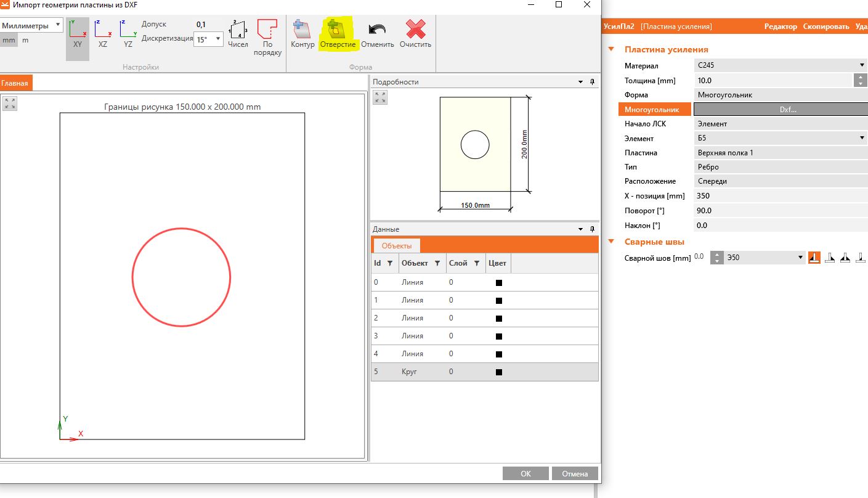Choose the YZ plane icon
Screen dimensions: 868x498
(128, 33)
